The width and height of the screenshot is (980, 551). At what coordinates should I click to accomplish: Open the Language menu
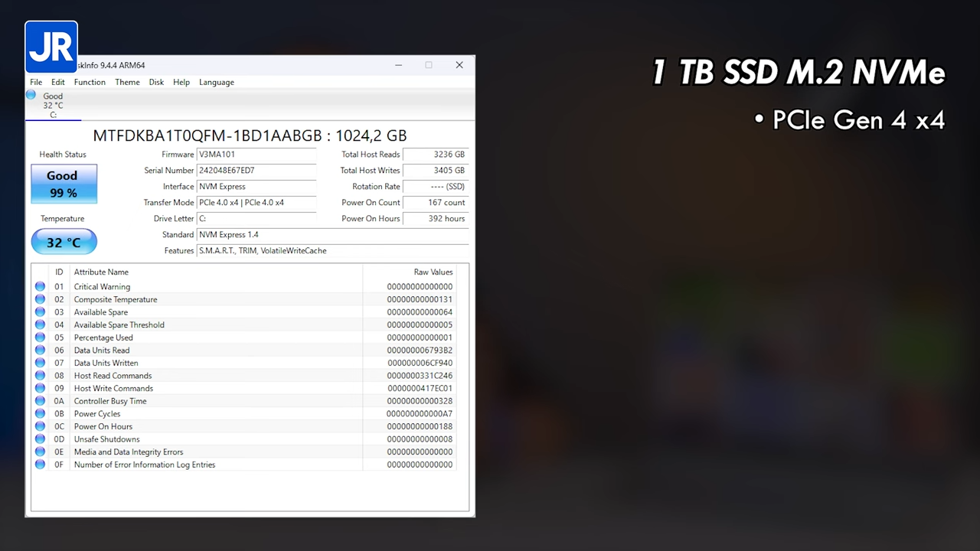click(x=216, y=82)
